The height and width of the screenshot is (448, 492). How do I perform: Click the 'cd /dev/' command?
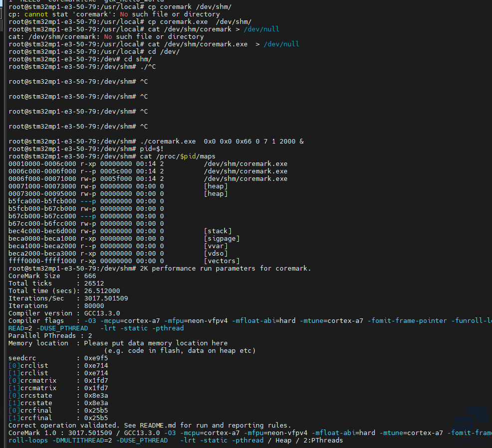coord(164,52)
